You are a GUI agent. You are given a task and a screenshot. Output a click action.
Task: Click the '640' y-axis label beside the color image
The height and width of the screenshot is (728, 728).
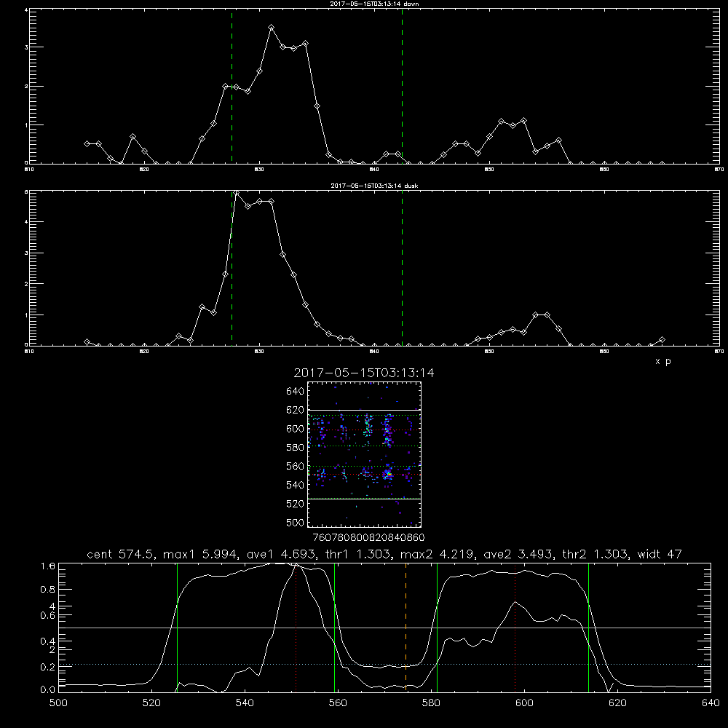pyautogui.click(x=296, y=391)
